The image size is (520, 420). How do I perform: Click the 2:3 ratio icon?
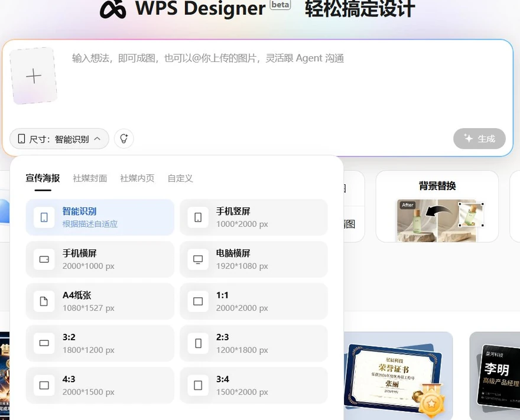(x=198, y=343)
